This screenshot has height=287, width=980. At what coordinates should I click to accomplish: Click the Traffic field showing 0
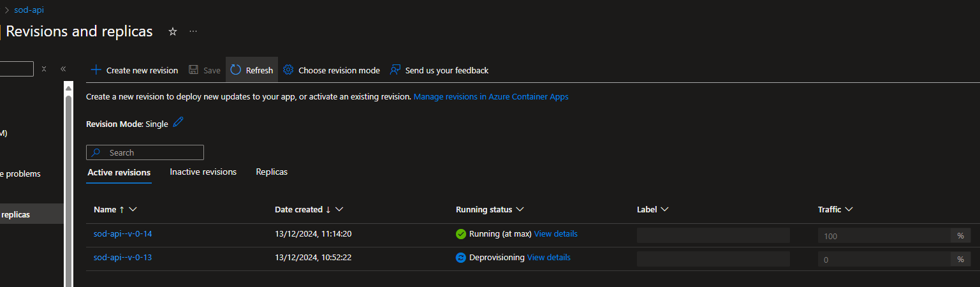click(x=884, y=259)
